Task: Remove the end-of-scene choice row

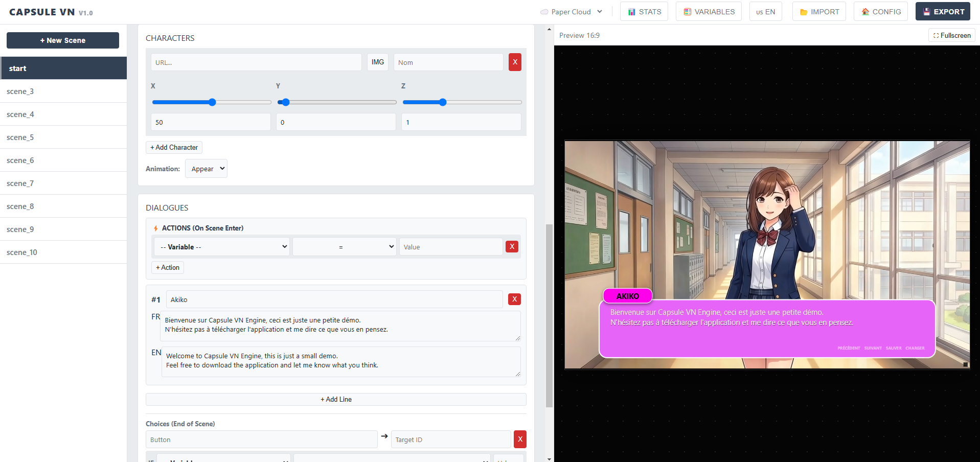Action: click(520, 440)
